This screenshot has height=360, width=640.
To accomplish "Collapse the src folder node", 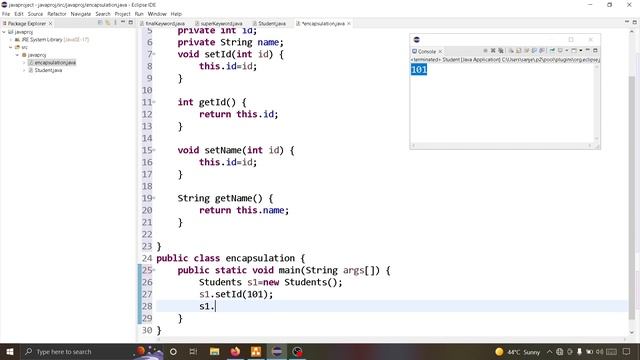I will coord(11,47).
